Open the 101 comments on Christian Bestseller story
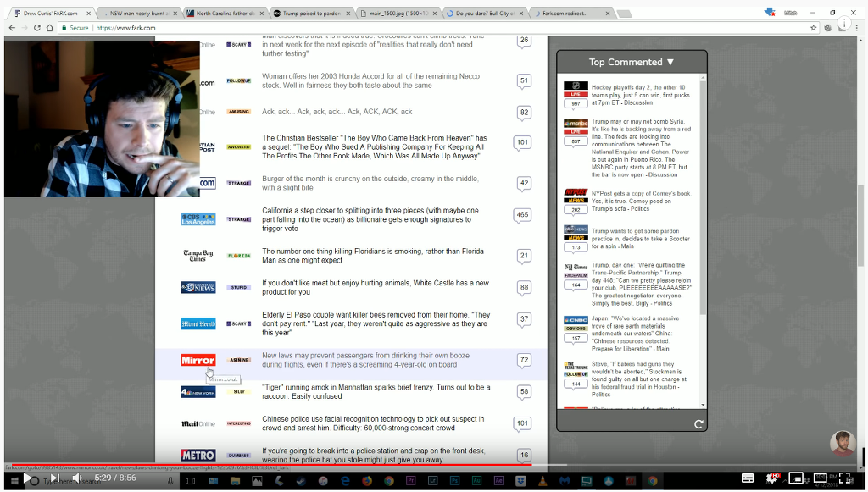The width and height of the screenshot is (868, 492). coord(522,143)
